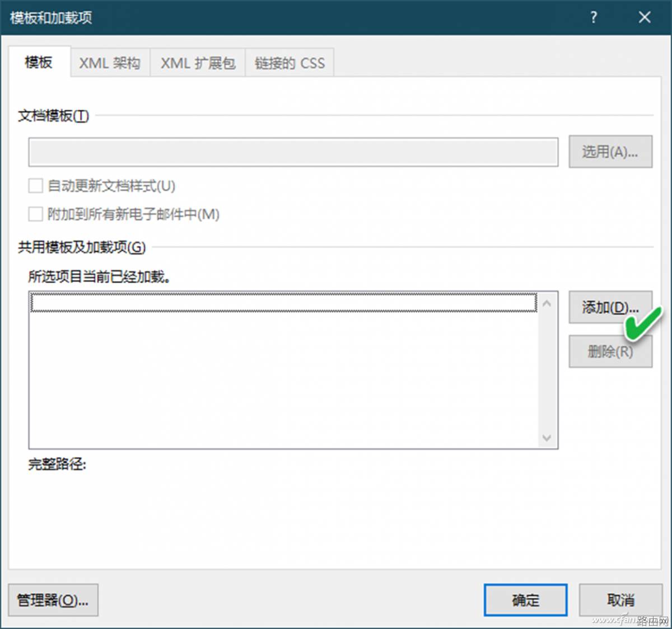Viewport: 672px width, 629px height.
Task: Dismiss dialog with 取消 button
Action: [x=621, y=600]
